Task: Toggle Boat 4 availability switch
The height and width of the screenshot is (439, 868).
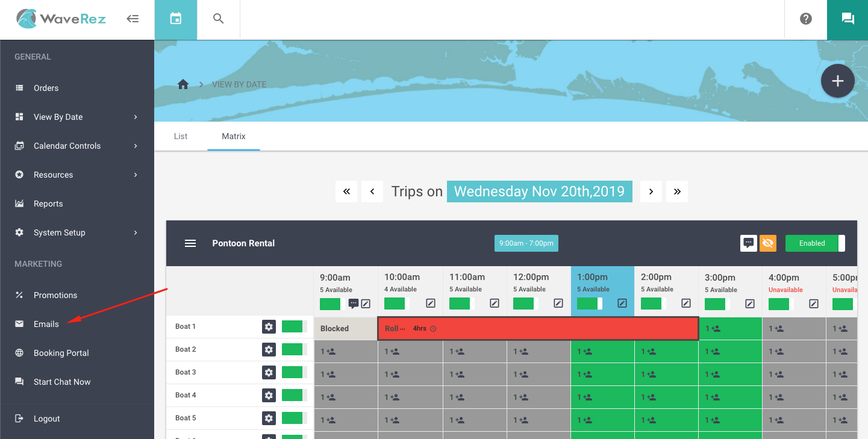Action: click(295, 395)
